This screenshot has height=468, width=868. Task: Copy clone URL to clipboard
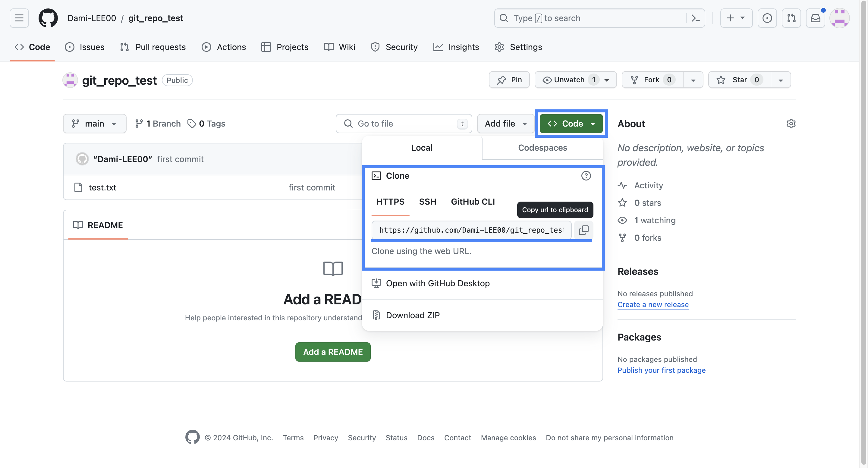coord(583,230)
